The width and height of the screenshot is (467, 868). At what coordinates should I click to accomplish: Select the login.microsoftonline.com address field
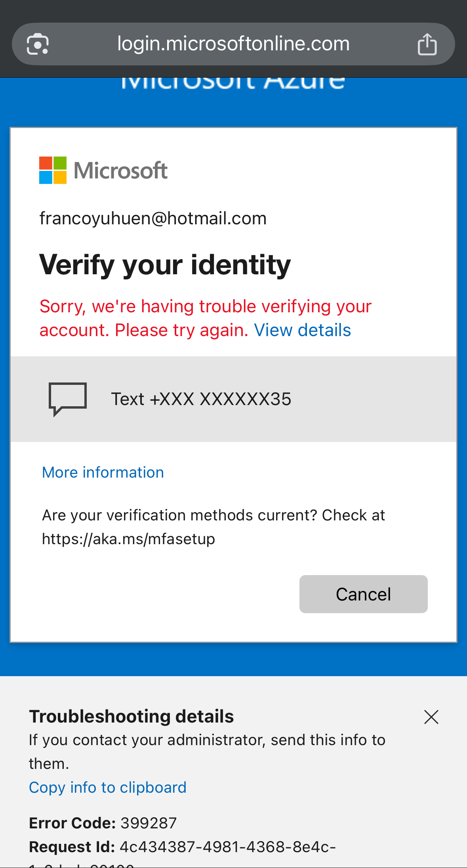[233, 44]
